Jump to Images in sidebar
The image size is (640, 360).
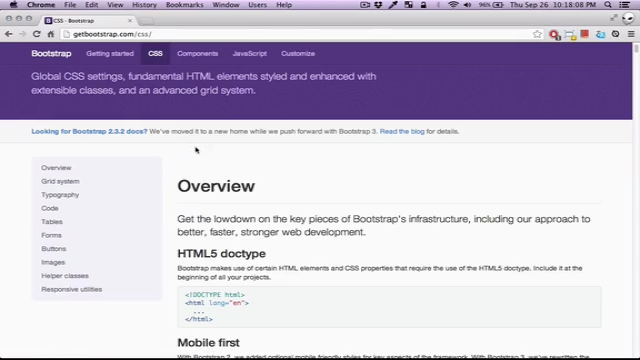pyautogui.click(x=53, y=262)
